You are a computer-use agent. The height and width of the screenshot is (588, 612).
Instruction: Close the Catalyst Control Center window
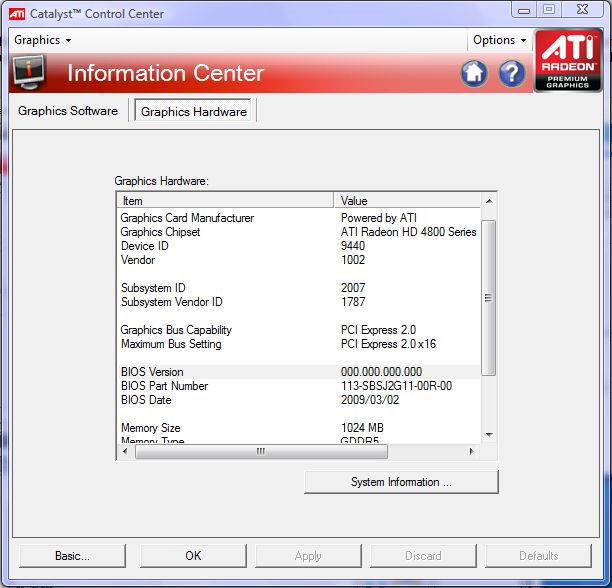(x=582, y=10)
